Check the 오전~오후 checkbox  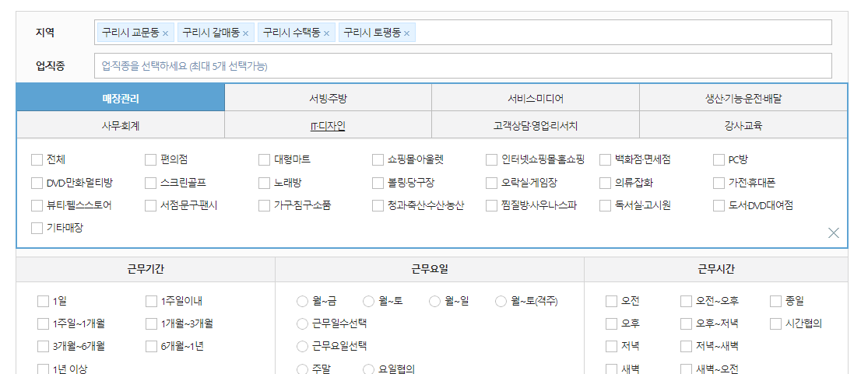tap(686, 302)
